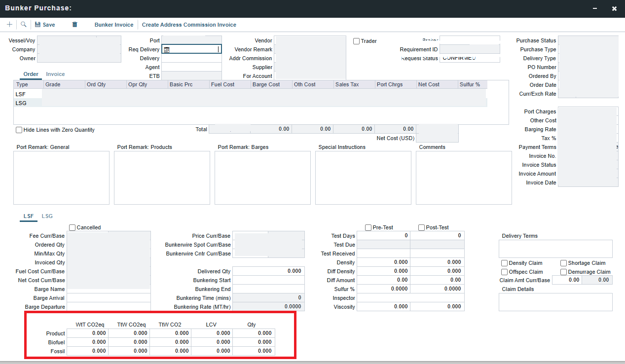Close the Bunker Purchase window
The height and width of the screenshot is (364, 625).
click(614, 9)
